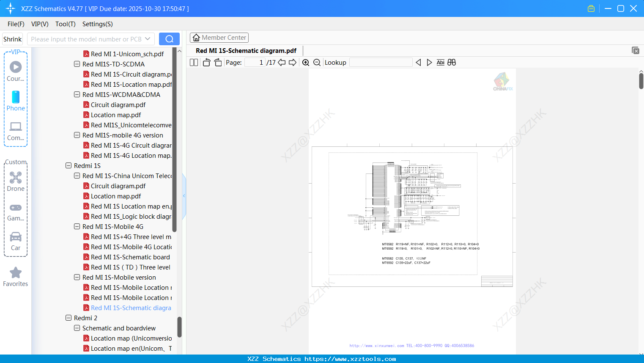Select the Car schematics category
The image size is (644, 363).
16,241
